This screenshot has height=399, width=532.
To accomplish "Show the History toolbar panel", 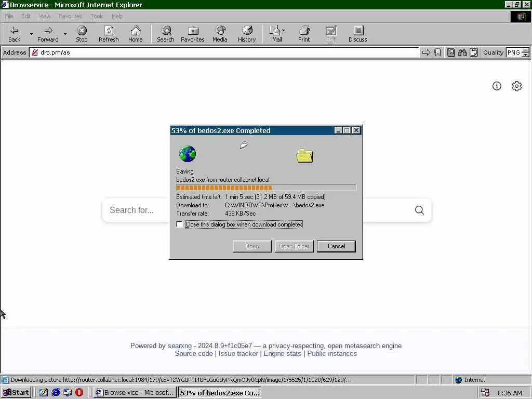I will [247, 34].
